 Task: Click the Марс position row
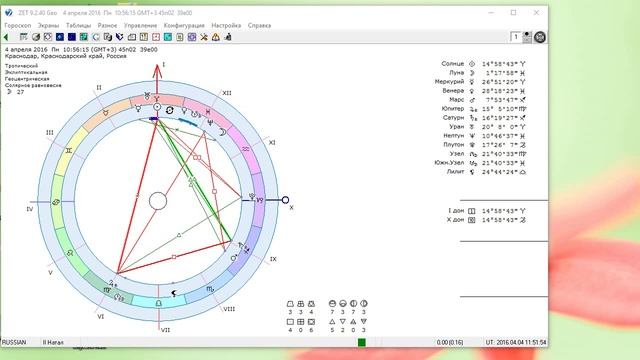pos(488,100)
